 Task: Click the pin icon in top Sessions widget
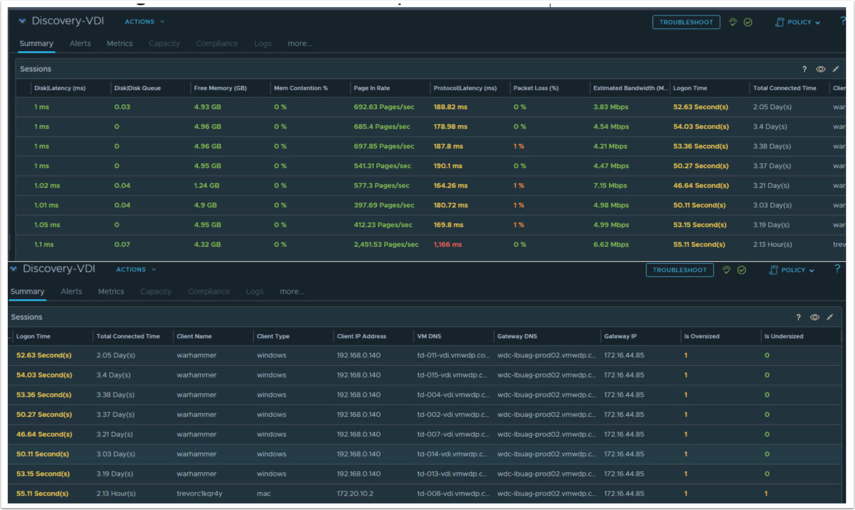tap(836, 69)
